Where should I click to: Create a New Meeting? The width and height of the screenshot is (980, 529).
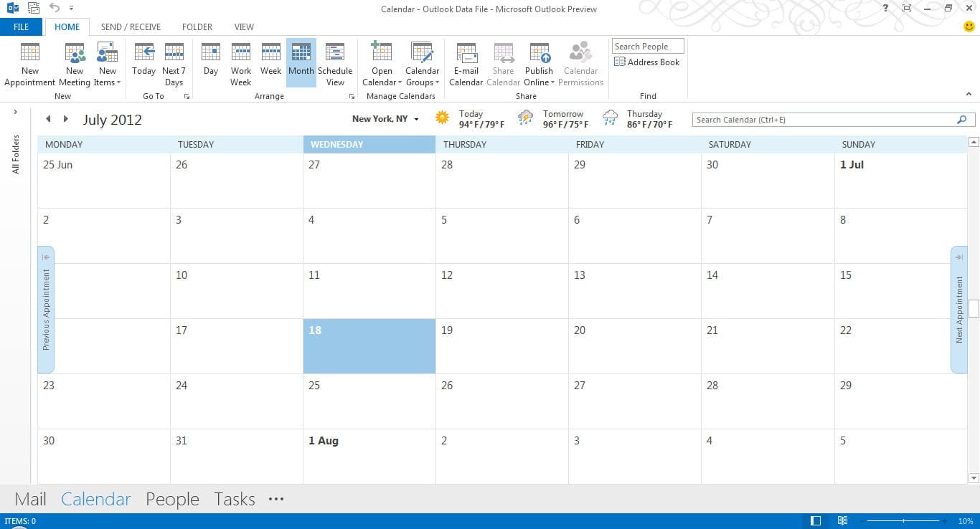coord(75,64)
